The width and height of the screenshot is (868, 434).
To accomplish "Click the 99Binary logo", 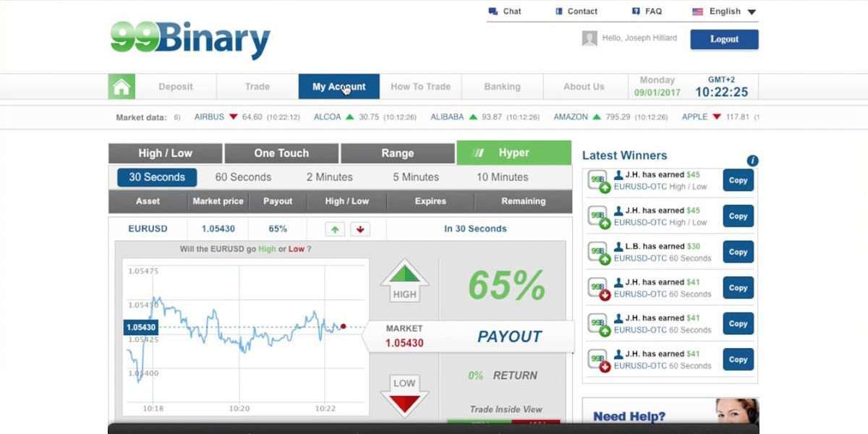I will 190,40.
